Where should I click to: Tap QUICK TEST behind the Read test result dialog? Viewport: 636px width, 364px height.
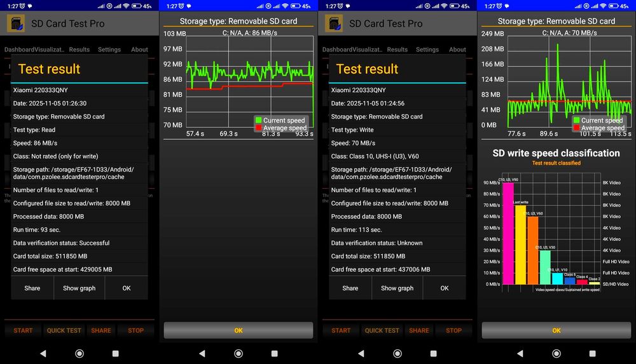coord(64,330)
